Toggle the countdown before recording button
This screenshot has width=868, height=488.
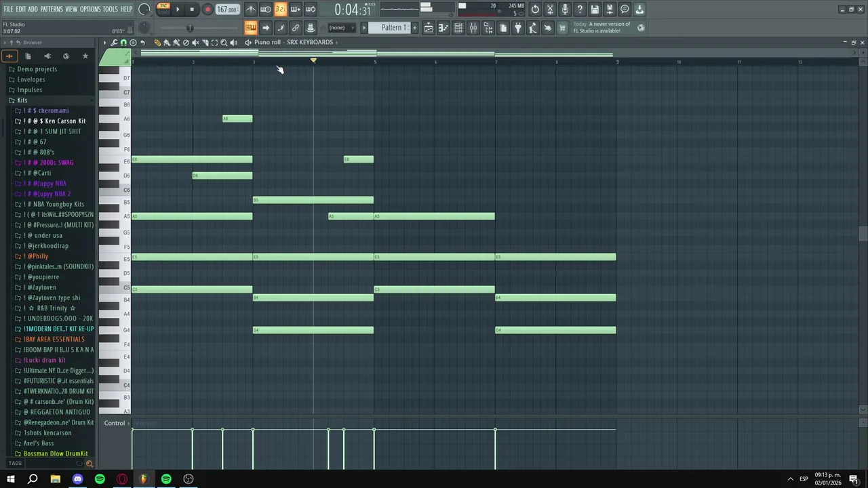(281, 9)
